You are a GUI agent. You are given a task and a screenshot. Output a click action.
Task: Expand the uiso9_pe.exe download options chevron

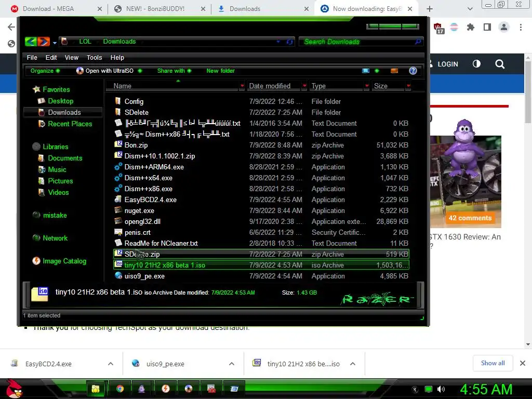(x=231, y=364)
